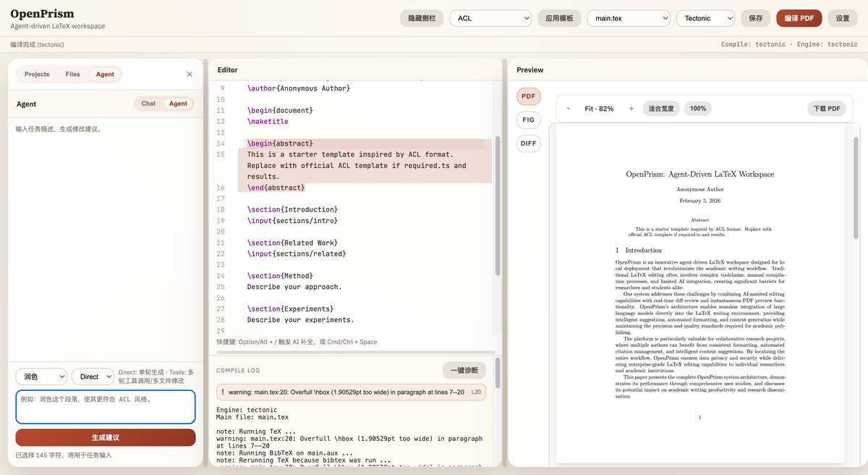Click the task prompt text input field
Screen dimensions: 868x475
(106, 407)
